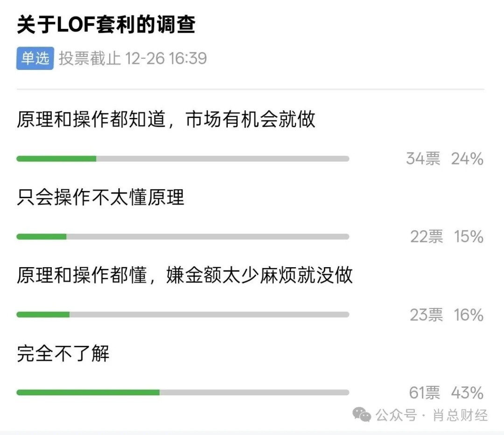Click the 16% result progress bar
This screenshot has height=435, width=504.
(182, 315)
